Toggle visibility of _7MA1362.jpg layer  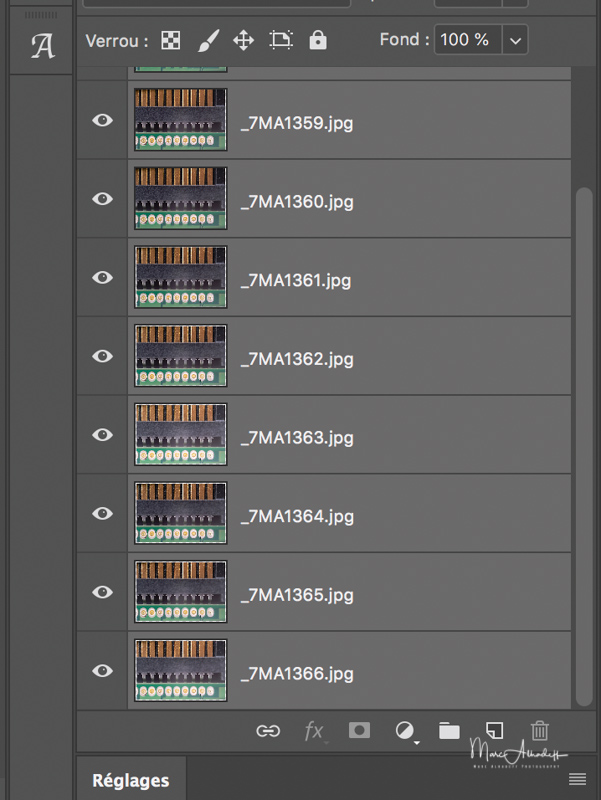click(102, 356)
